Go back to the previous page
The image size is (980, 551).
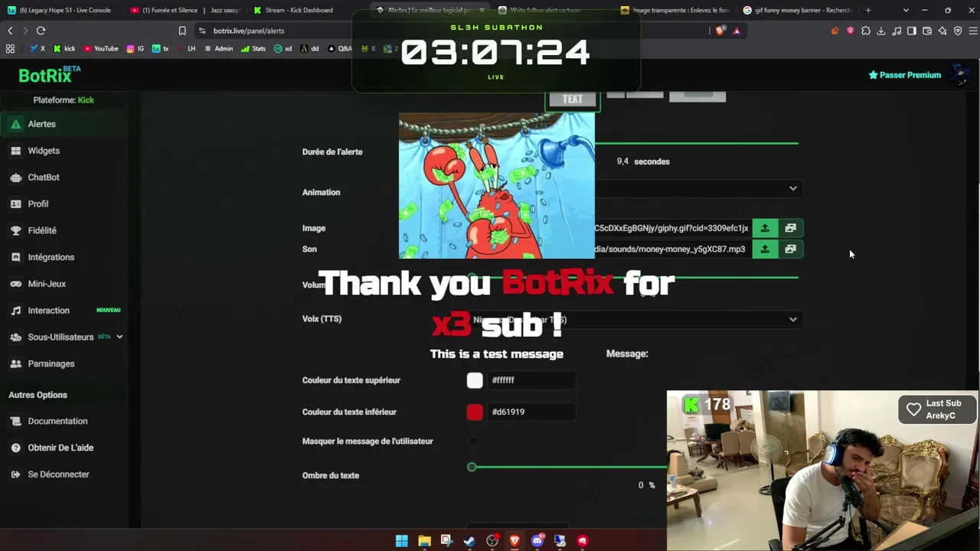[x=10, y=31]
